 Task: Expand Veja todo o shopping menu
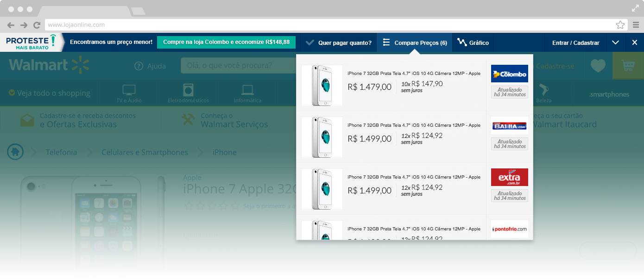50,93
